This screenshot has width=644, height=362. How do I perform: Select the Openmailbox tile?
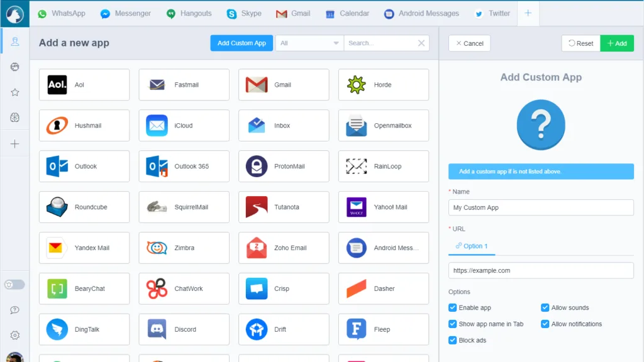click(x=384, y=125)
